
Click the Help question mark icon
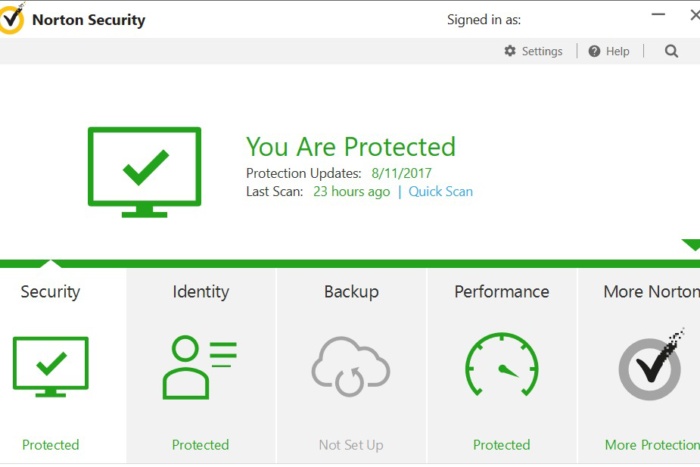point(594,51)
